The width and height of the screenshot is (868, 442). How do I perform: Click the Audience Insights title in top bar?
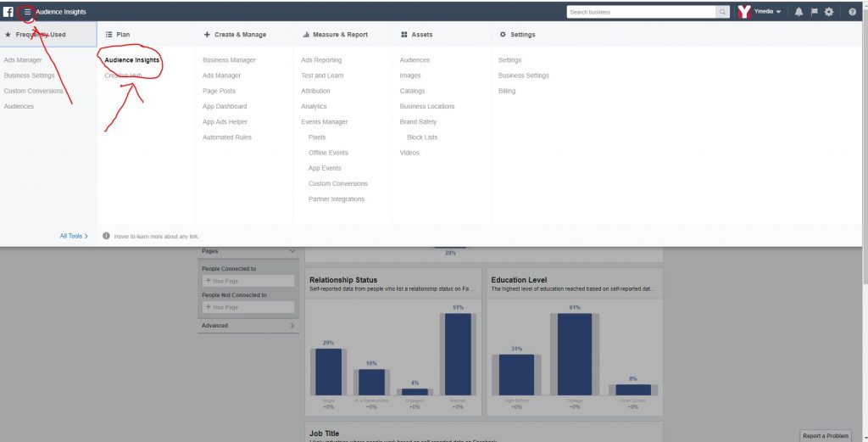(61, 12)
